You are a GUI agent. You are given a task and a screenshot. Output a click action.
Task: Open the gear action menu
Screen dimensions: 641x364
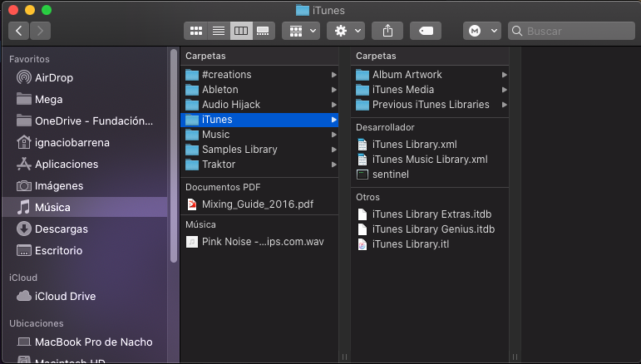(347, 31)
